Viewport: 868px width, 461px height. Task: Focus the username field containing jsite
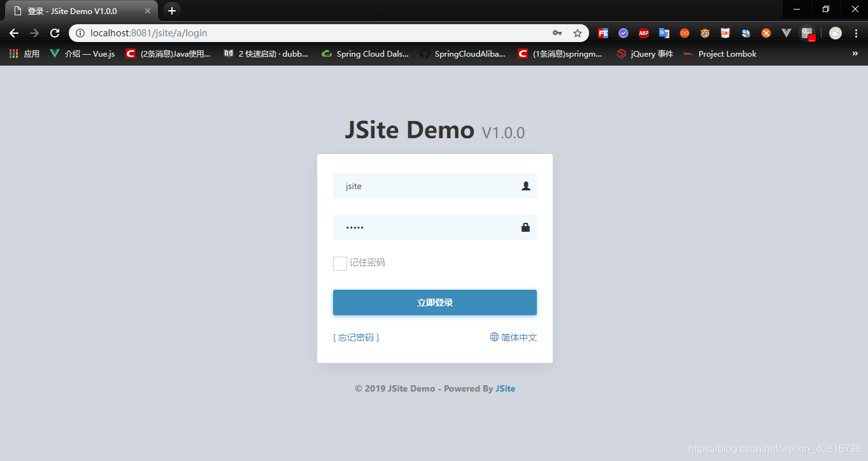pyautogui.click(x=435, y=186)
